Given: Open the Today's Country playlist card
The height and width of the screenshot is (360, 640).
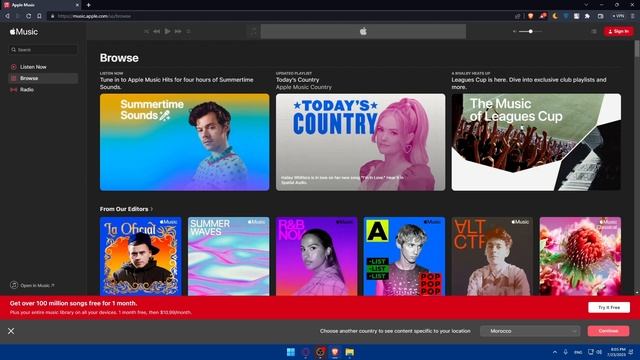Looking at the screenshot, I should coord(360,142).
